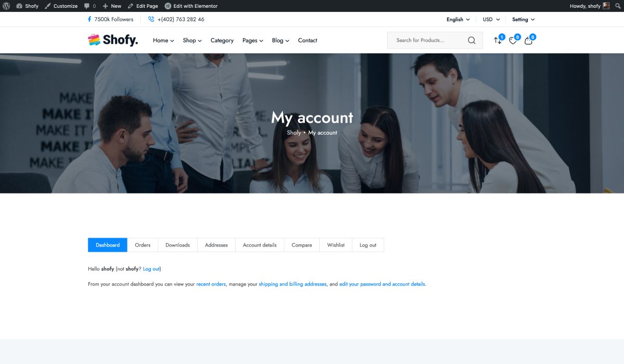
Task: Click the search magnifier icon
Action: (471, 41)
